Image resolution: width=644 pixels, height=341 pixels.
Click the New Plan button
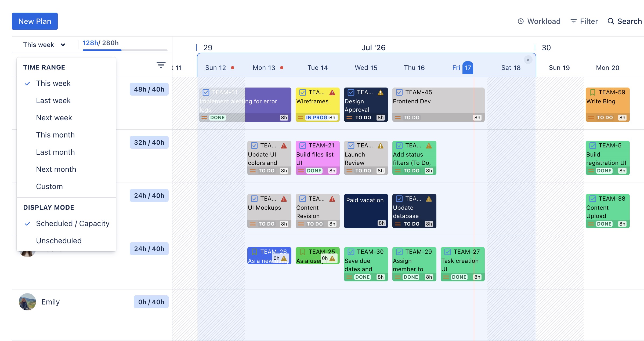coord(35,21)
